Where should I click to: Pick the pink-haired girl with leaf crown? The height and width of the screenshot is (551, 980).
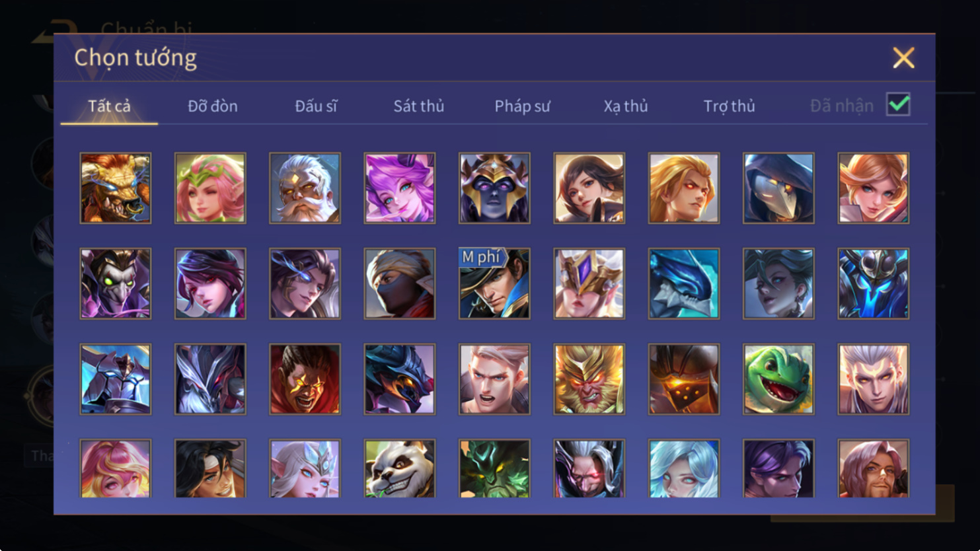210,188
